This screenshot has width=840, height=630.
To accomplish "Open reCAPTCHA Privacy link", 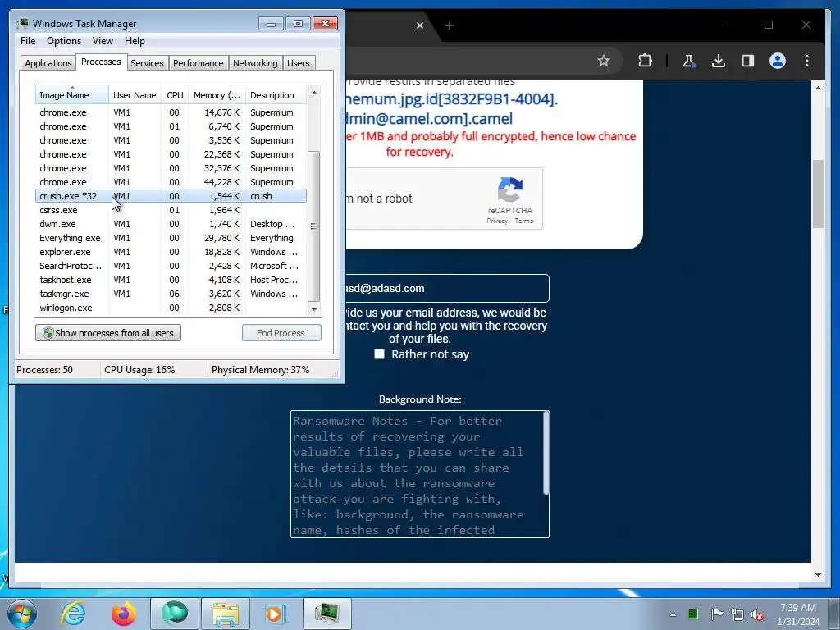I will click(497, 221).
